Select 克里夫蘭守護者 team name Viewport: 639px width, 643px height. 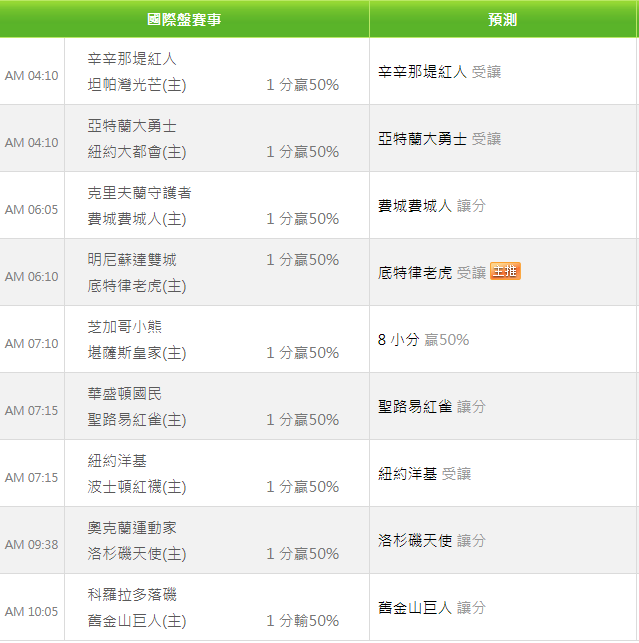139,193
